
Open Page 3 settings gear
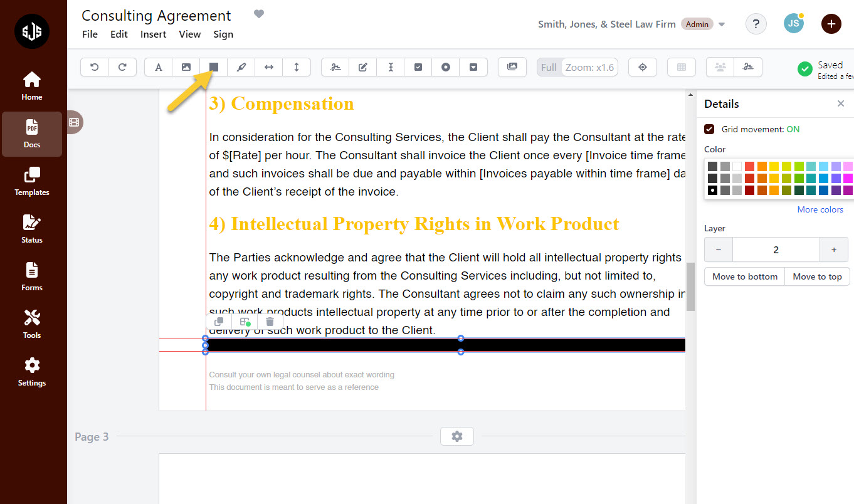click(x=457, y=436)
